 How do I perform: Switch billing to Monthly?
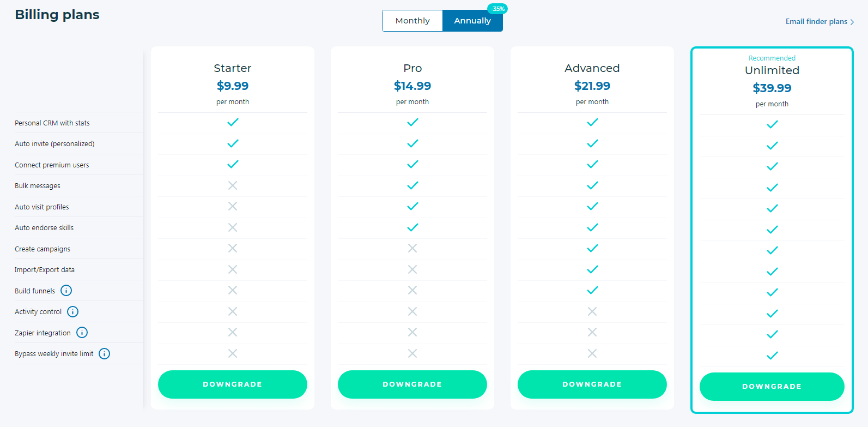pos(412,21)
